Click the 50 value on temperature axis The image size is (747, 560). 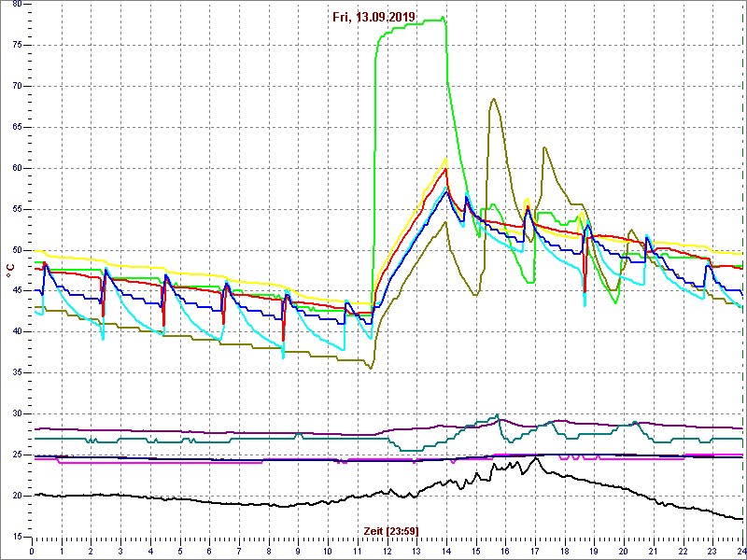[16, 250]
